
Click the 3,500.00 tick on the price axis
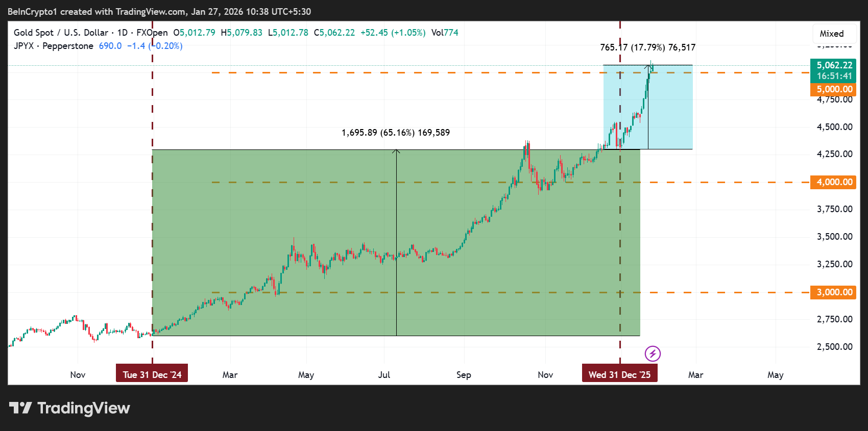(834, 237)
